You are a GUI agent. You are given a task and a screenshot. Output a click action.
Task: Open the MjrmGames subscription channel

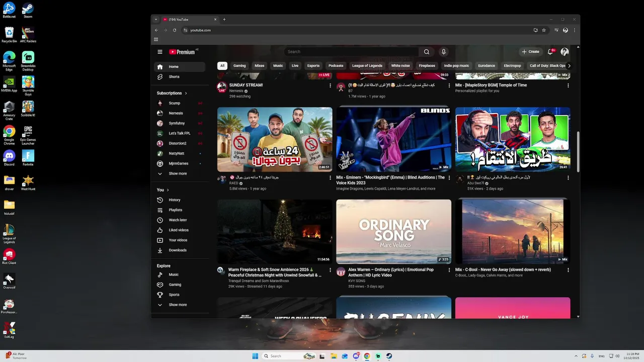[x=180, y=163]
